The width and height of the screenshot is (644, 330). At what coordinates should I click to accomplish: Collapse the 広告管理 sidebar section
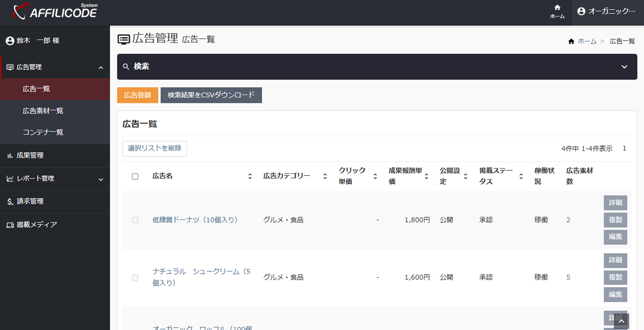pos(101,68)
